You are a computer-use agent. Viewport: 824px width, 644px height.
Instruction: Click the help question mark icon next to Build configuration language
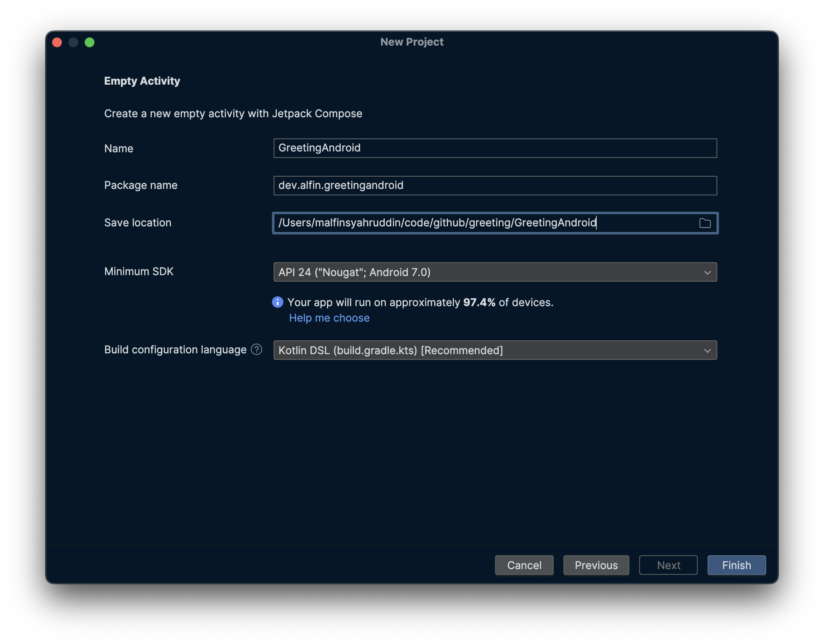[x=257, y=350]
